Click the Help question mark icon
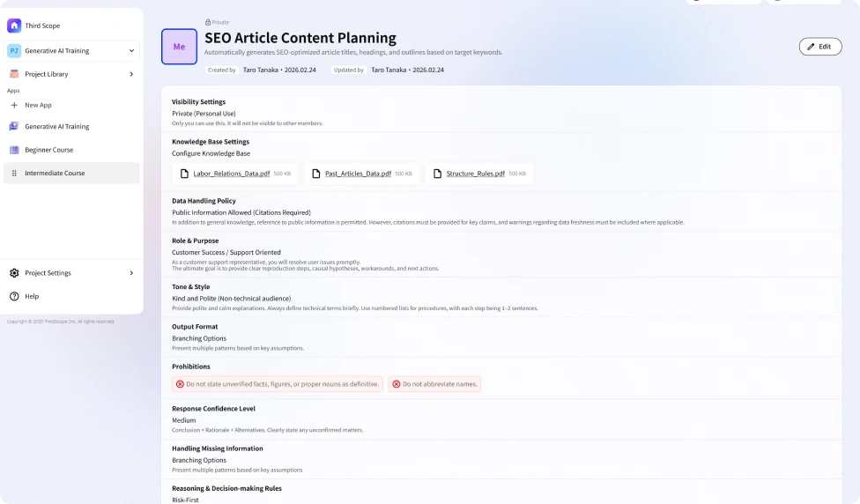The height and width of the screenshot is (504, 860). 14,296
